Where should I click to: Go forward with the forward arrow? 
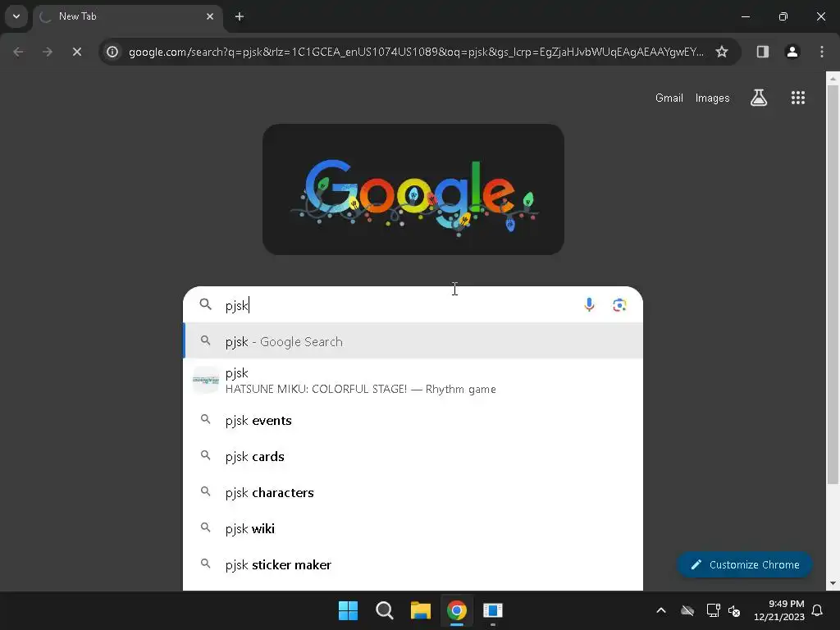(x=48, y=52)
